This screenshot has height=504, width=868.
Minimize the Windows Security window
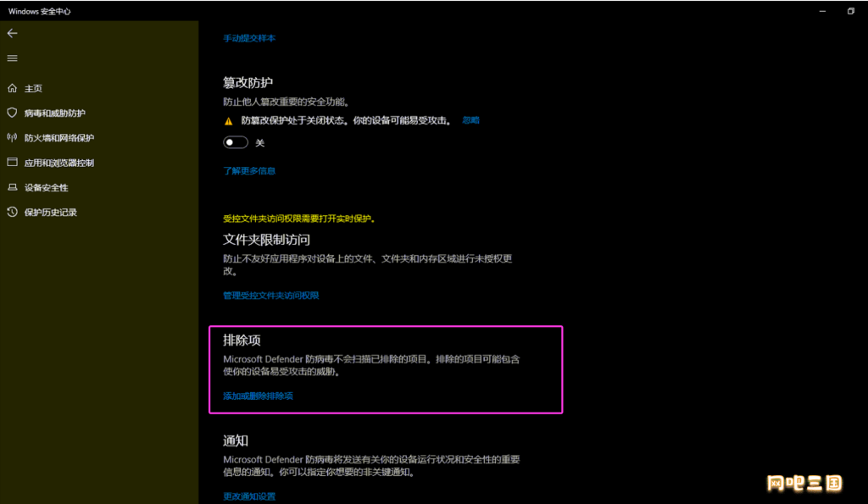click(822, 11)
